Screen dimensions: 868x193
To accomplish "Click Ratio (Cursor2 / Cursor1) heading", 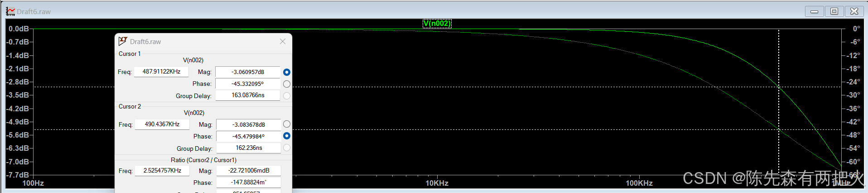I will pos(203,160).
